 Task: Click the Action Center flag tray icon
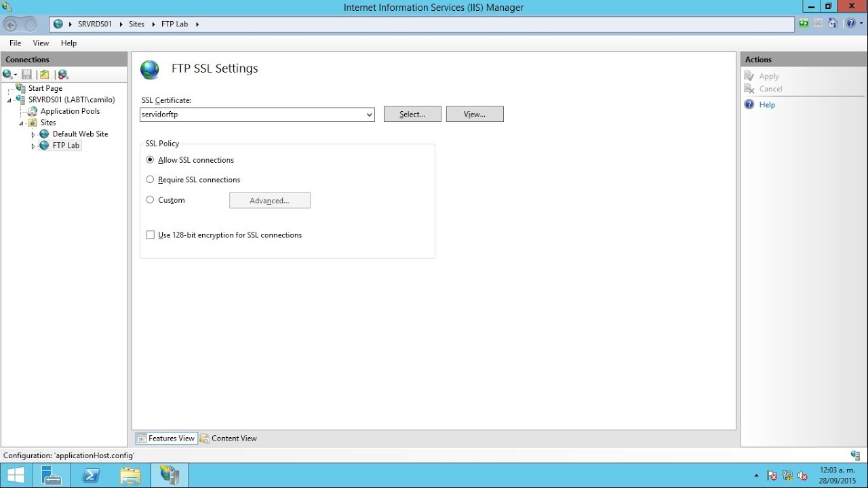(772, 476)
